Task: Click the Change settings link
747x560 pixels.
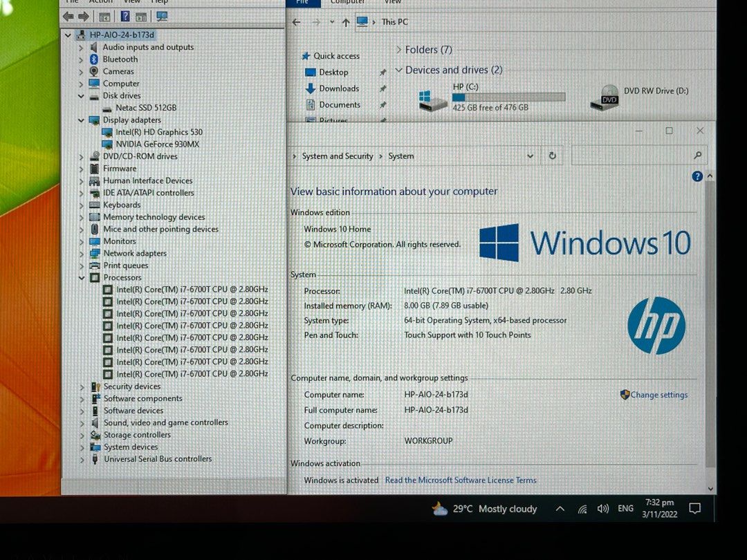Action: pos(658,395)
